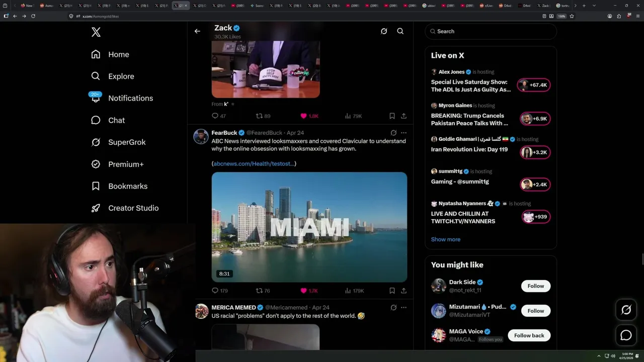Open floating Grok button at bottom right
This screenshot has width=644, height=362.
point(626,310)
